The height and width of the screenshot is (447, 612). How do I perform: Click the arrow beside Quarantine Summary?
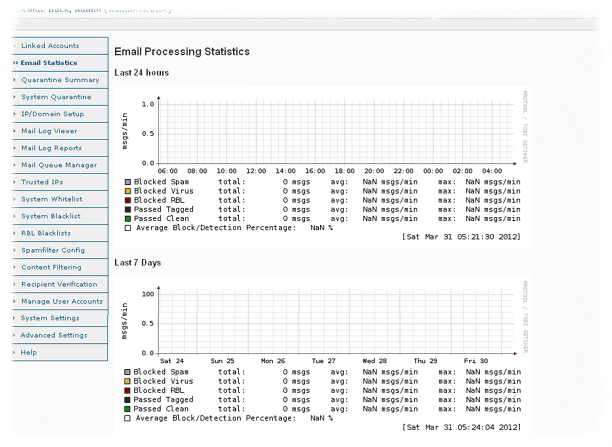click(x=14, y=80)
